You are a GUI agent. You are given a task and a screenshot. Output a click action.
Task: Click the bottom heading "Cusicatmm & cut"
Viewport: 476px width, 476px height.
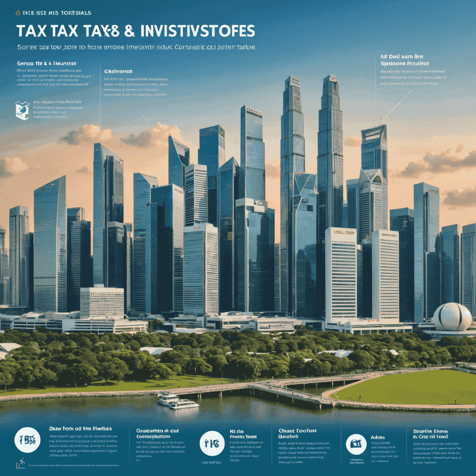pos(157,431)
